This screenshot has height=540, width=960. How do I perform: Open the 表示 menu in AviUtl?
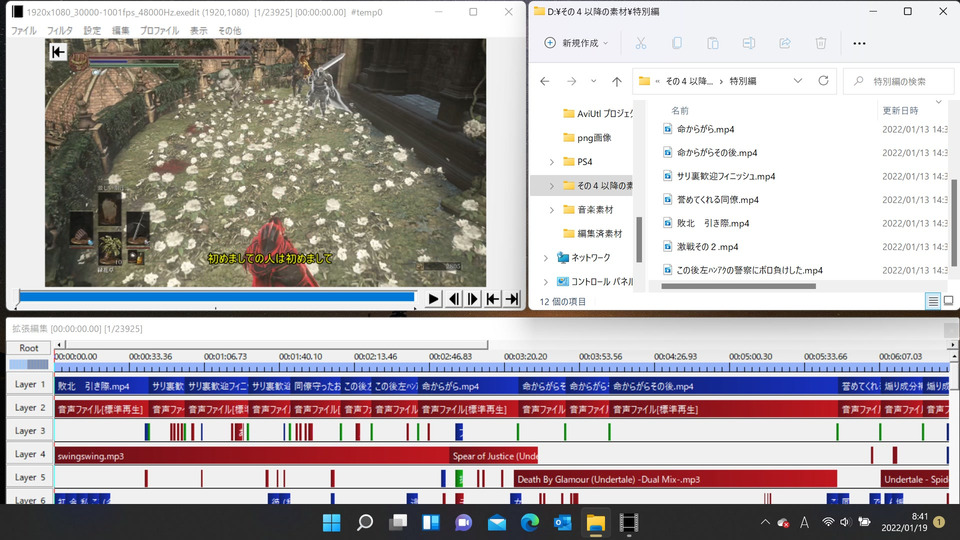click(x=198, y=31)
